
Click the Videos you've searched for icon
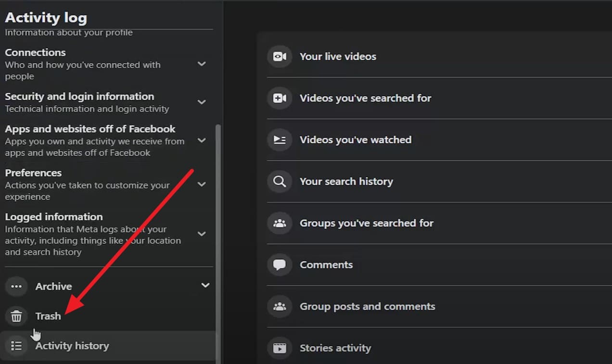(280, 98)
